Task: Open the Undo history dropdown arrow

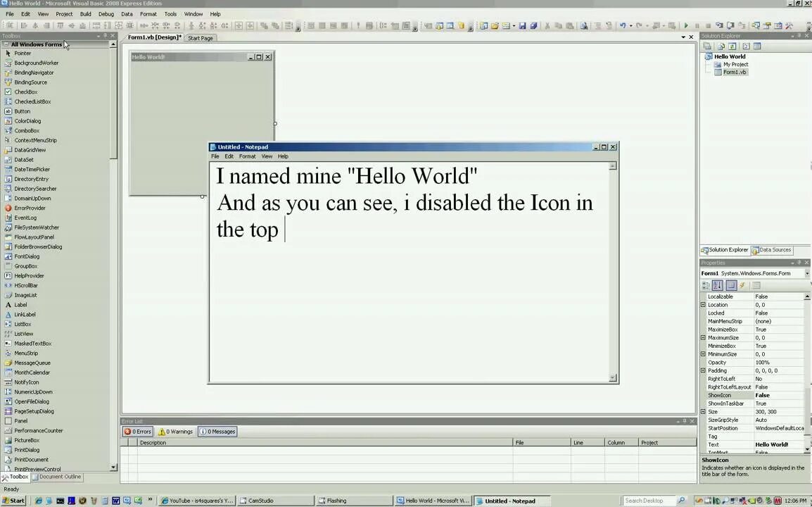Action: click(630, 25)
